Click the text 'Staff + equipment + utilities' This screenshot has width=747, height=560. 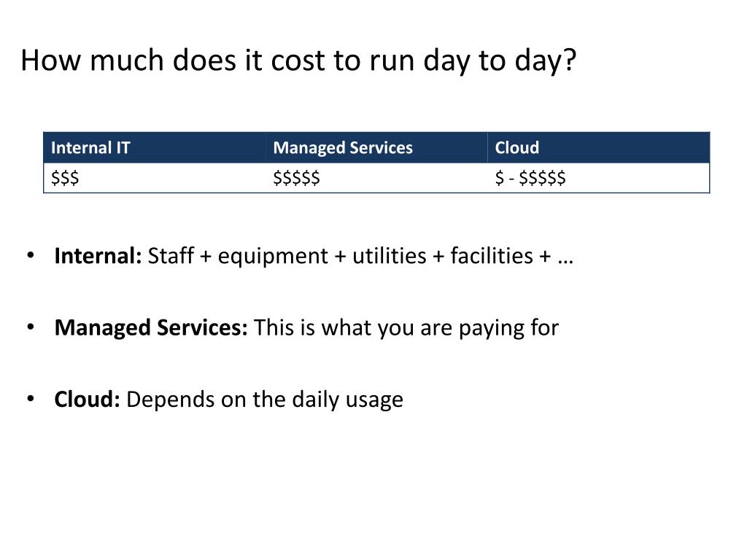287,257
